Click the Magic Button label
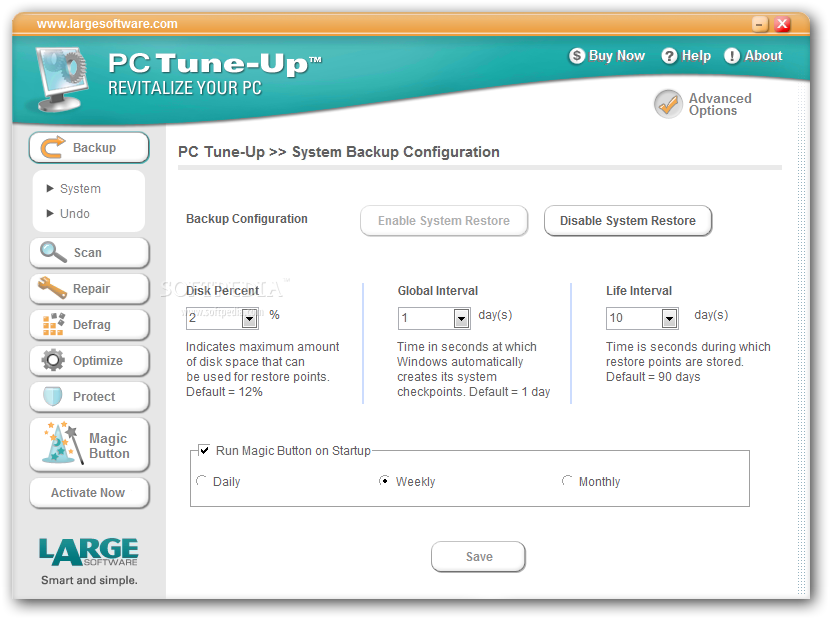Image resolution: width=830 pixels, height=619 pixels. (x=109, y=446)
